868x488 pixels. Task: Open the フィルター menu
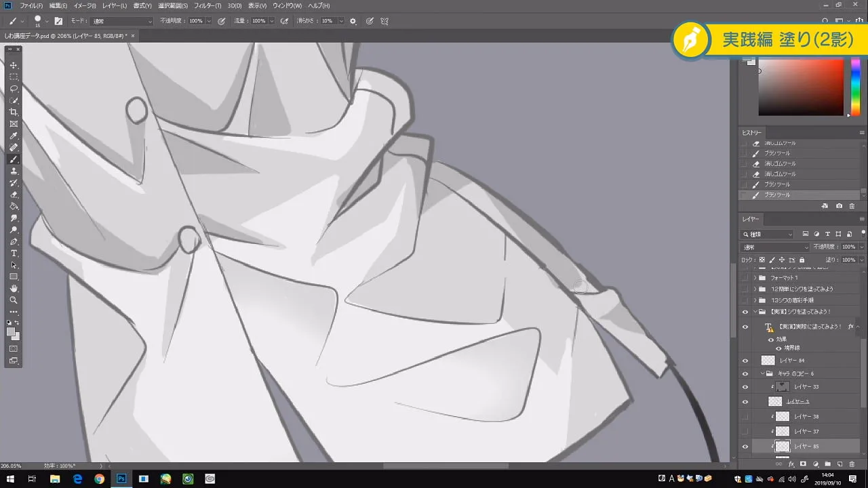pyautogui.click(x=208, y=5)
